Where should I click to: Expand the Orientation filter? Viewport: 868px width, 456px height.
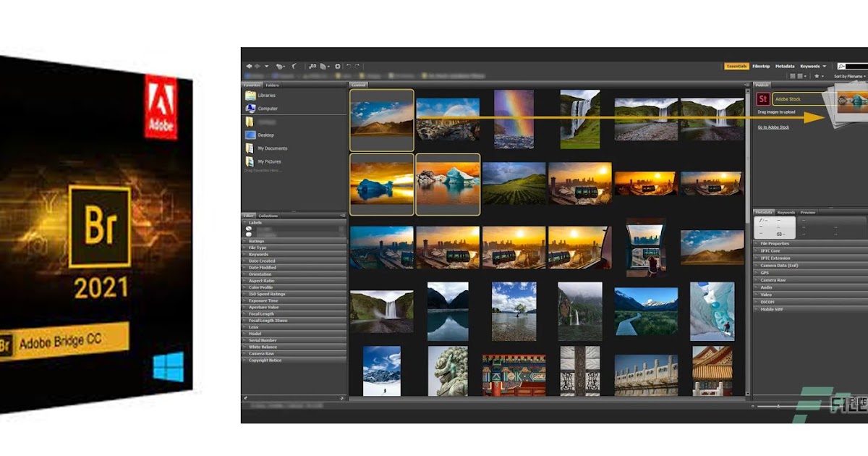294,274
